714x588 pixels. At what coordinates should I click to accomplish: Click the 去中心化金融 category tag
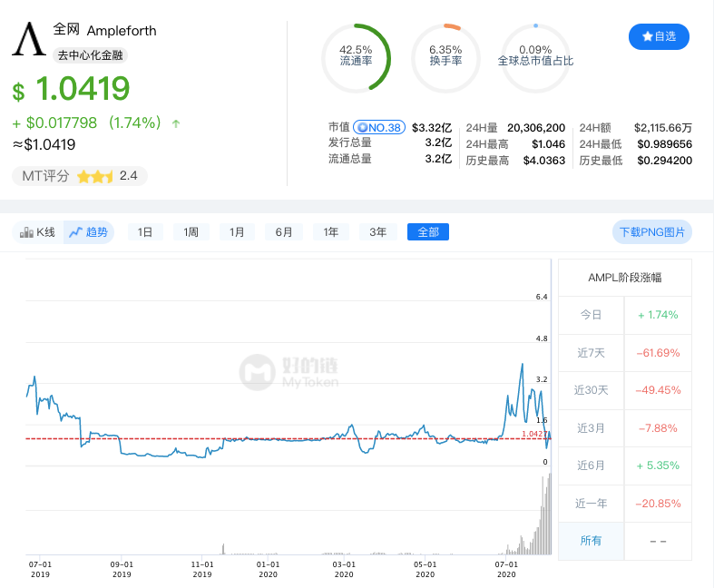pyautogui.click(x=91, y=54)
